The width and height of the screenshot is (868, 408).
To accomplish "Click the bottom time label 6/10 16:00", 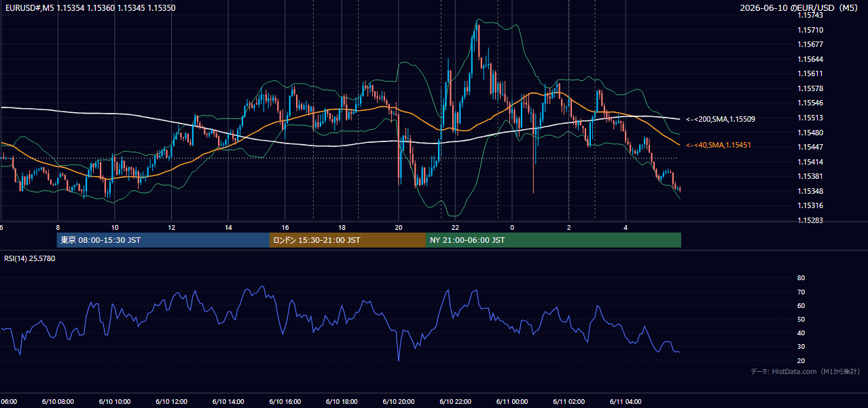I will 285,402.
